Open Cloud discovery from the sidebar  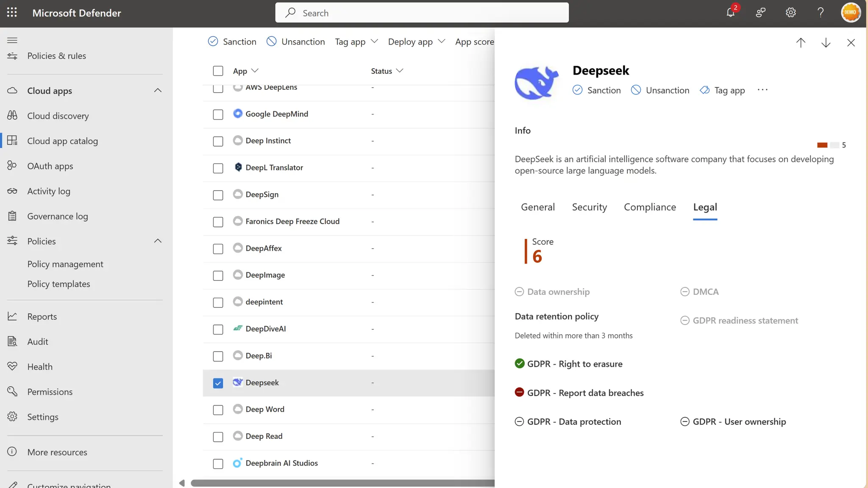point(58,116)
